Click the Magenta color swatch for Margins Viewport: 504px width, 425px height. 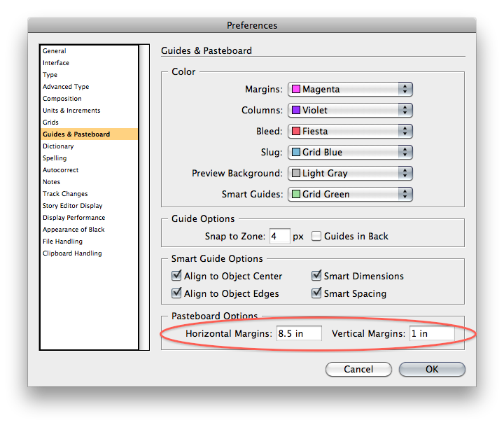296,89
